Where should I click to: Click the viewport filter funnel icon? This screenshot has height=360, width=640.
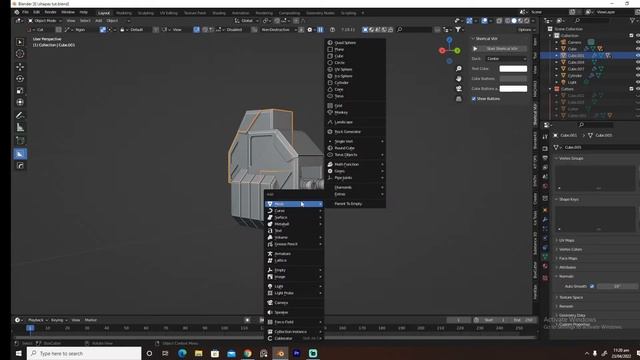pos(458,29)
